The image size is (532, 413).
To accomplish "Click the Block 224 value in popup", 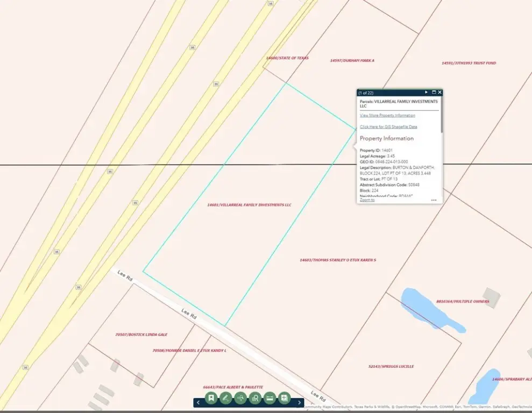I will 375,190.
